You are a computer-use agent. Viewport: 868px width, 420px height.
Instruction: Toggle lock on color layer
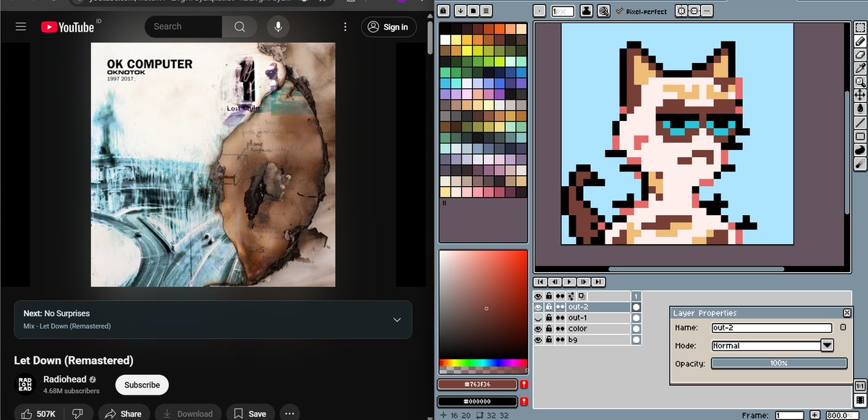pos(549,329)
